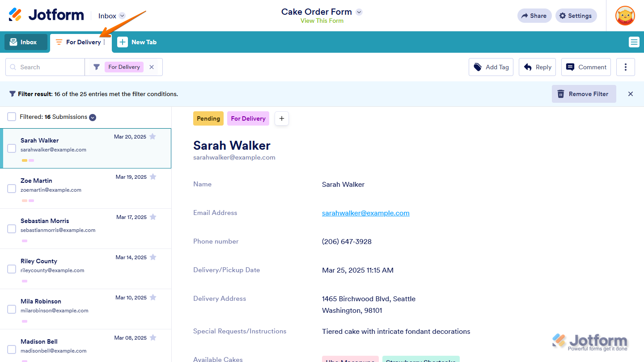Click the profile avatar in the top corner
Screen dimensions: 644x362
[625, 16]
